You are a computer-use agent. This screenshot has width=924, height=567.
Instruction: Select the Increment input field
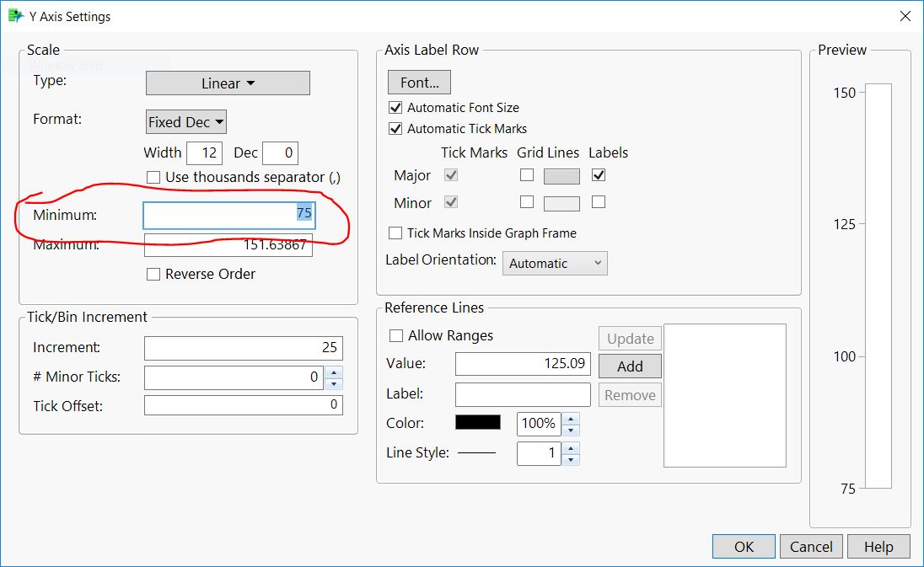(243, 348)
